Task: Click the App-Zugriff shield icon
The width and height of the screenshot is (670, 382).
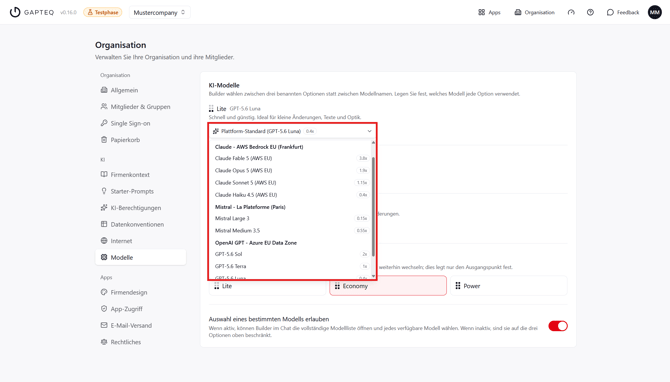Action: point(104,309)
